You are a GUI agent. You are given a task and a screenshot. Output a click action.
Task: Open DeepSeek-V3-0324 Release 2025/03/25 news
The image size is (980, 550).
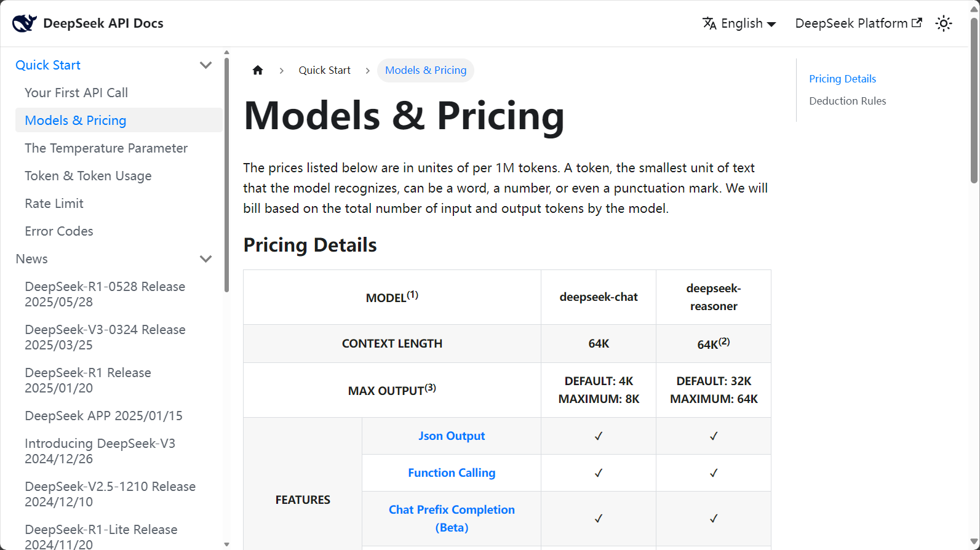[105, 337]
